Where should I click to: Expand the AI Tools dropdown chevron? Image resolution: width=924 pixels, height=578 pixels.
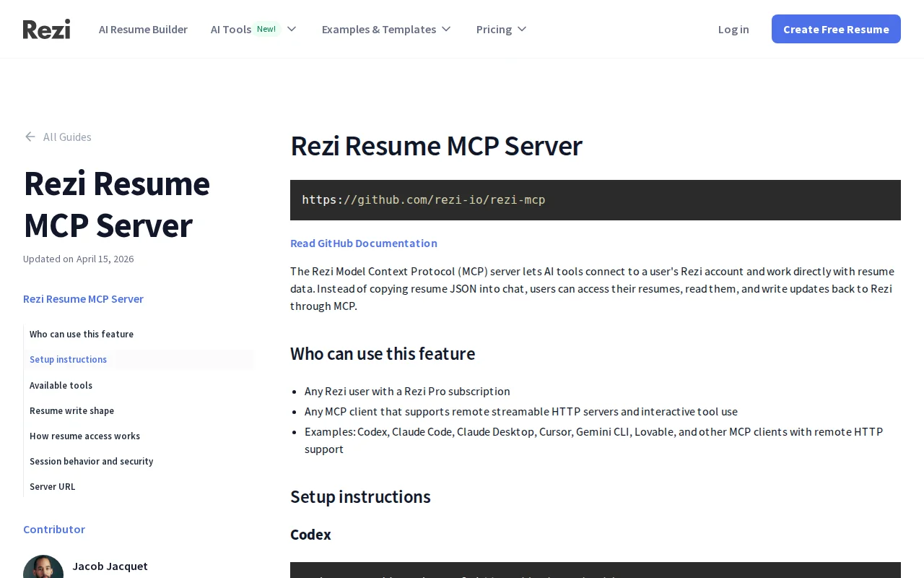[x=292, y=29]
